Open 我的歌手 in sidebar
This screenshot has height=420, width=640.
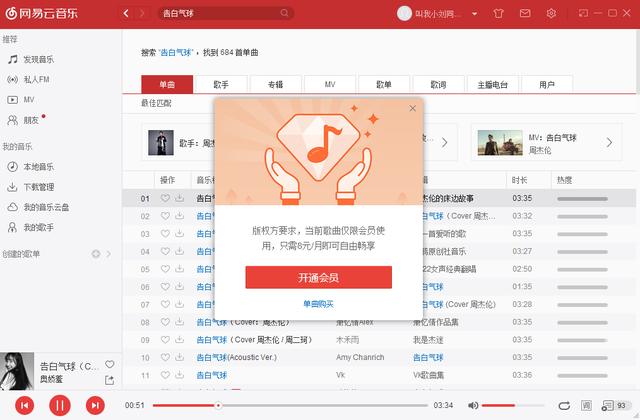pyautogui.click(x=31, y=227)
